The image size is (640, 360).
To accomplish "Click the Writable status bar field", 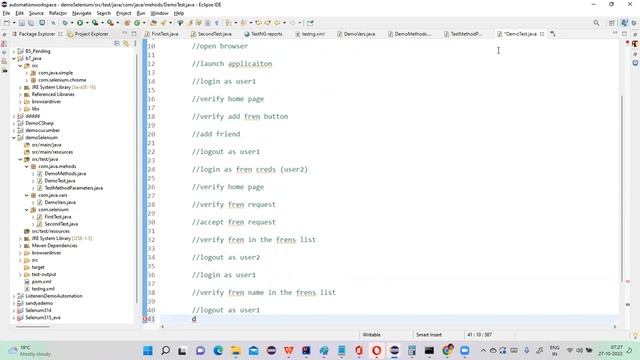I will click(x=371, y=335).
